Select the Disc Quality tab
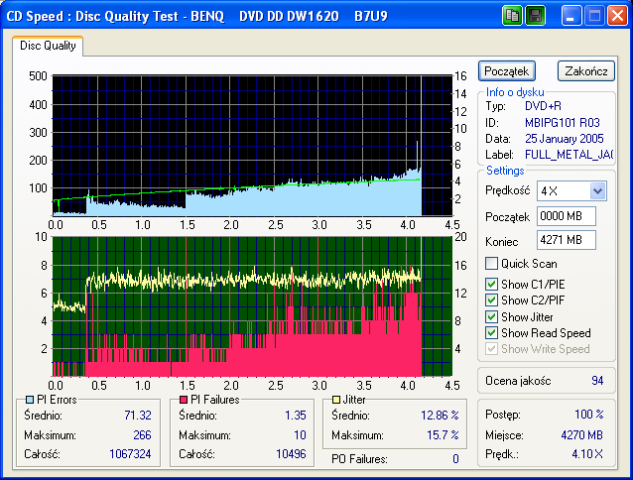This screenshot has height=480, width=633. [x=47, y=45]
